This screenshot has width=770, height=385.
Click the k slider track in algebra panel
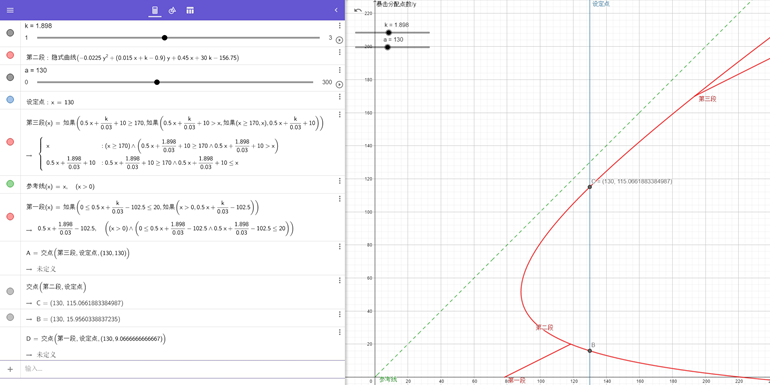point(178,38)
